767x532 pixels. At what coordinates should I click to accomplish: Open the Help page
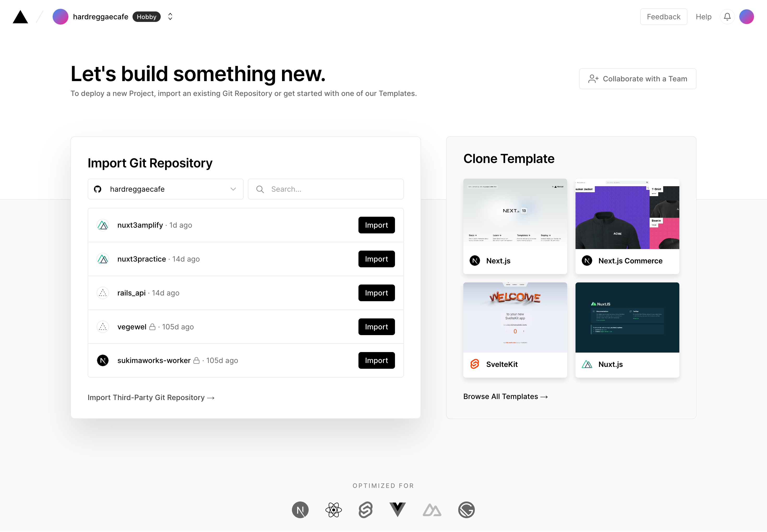click(x=704, y=16)
